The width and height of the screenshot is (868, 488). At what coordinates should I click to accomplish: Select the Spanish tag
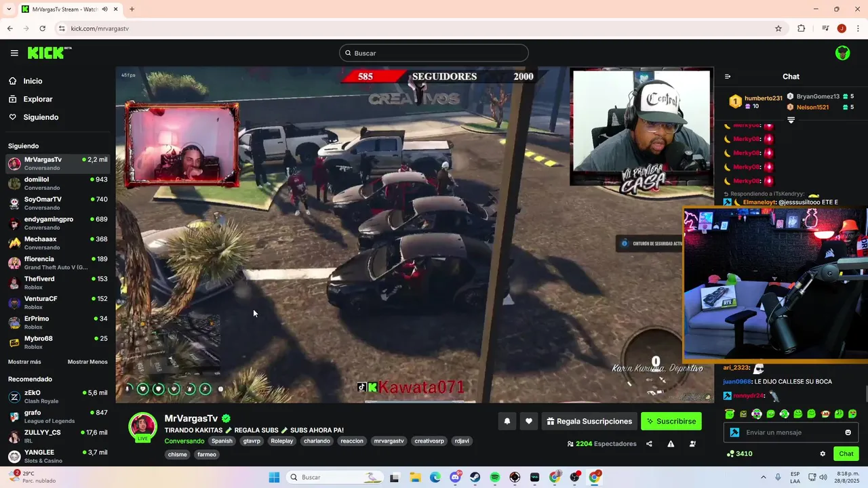222,441
